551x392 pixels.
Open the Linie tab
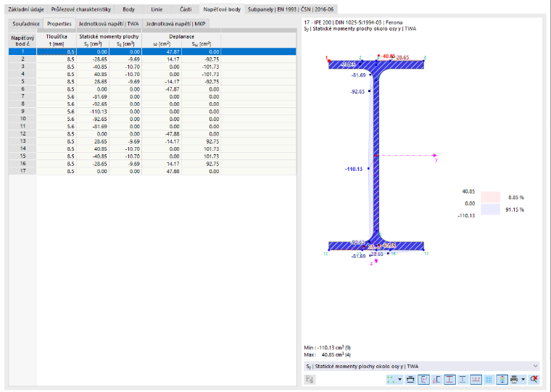(x=157, y=9)
